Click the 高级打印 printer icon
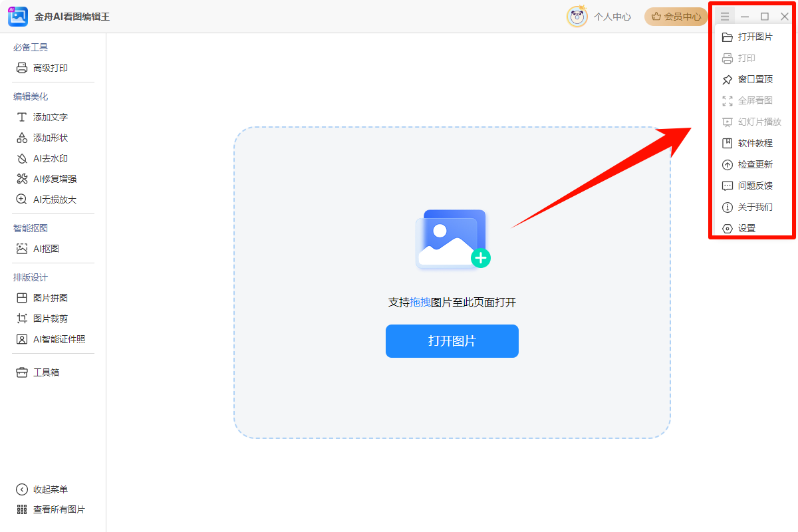This screenshot has width=798, height=532. pos(22,68)
